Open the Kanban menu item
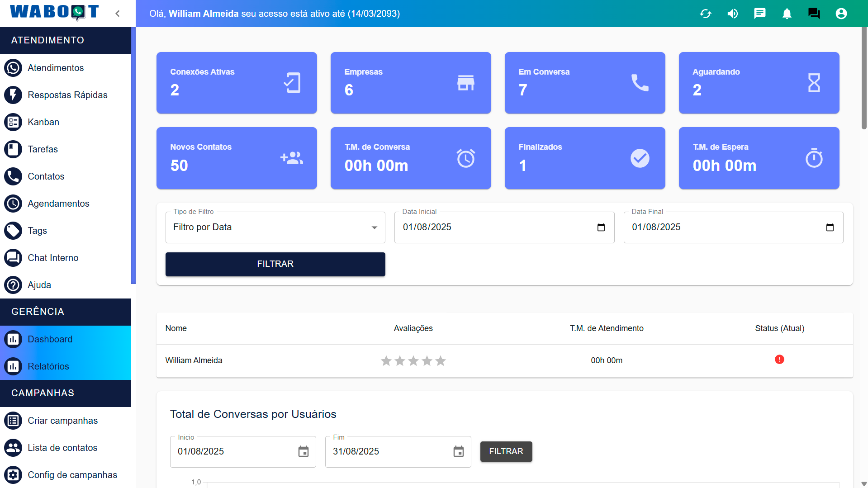 coord(43,122)
